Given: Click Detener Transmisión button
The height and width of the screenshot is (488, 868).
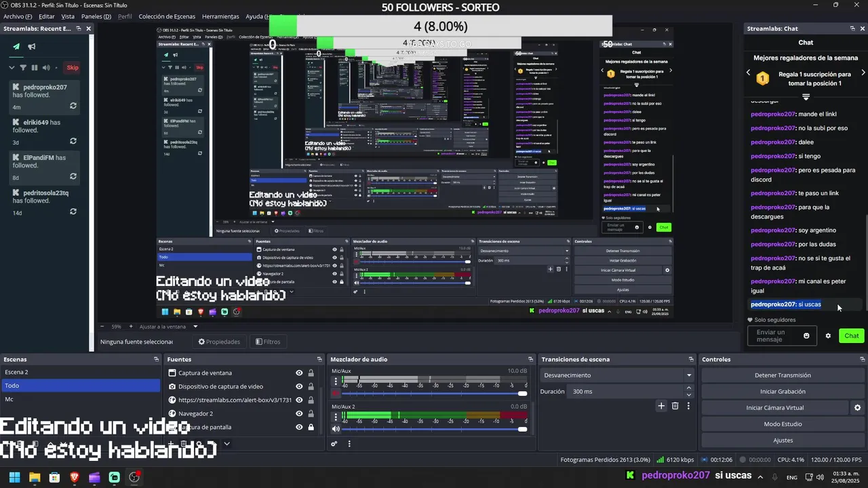Looking at the screenshot, I should [783, 375].
